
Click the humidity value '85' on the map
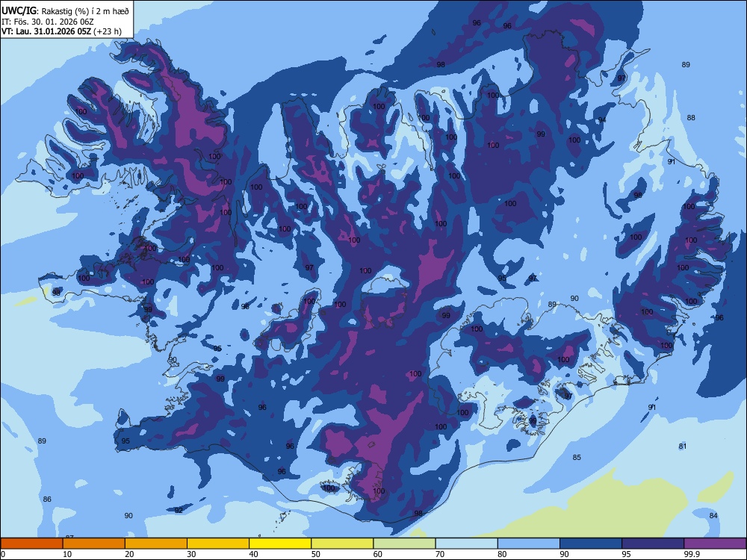tap(577, 457)
